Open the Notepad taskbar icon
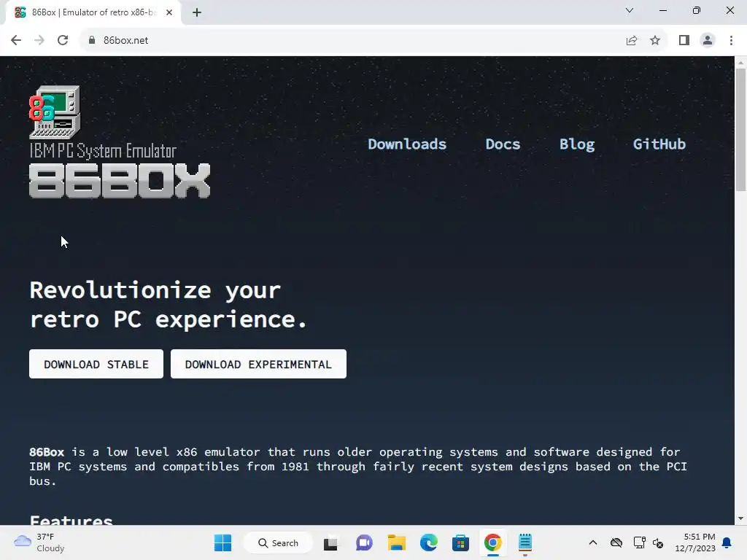The image size is (747, 560). [x=525, y=542]
